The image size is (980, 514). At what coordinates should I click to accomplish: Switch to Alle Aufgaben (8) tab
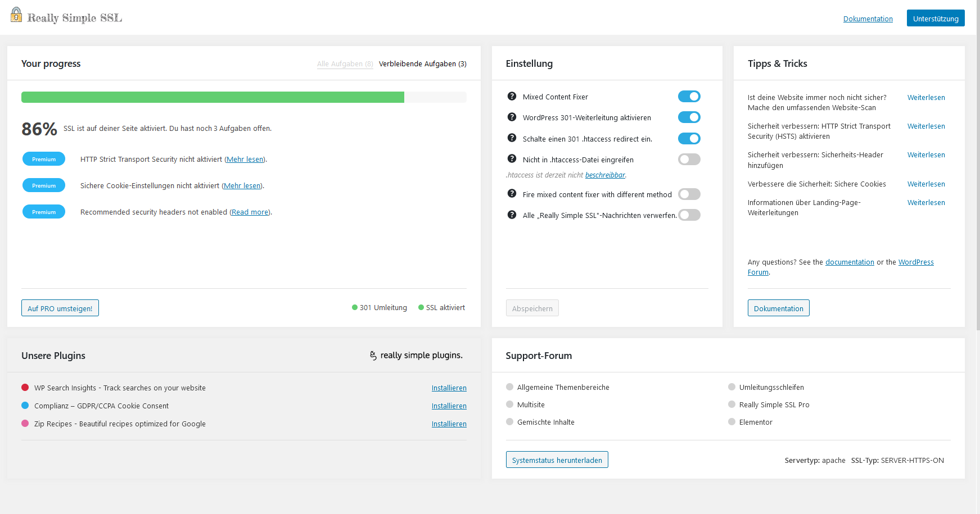click(345, 64)
